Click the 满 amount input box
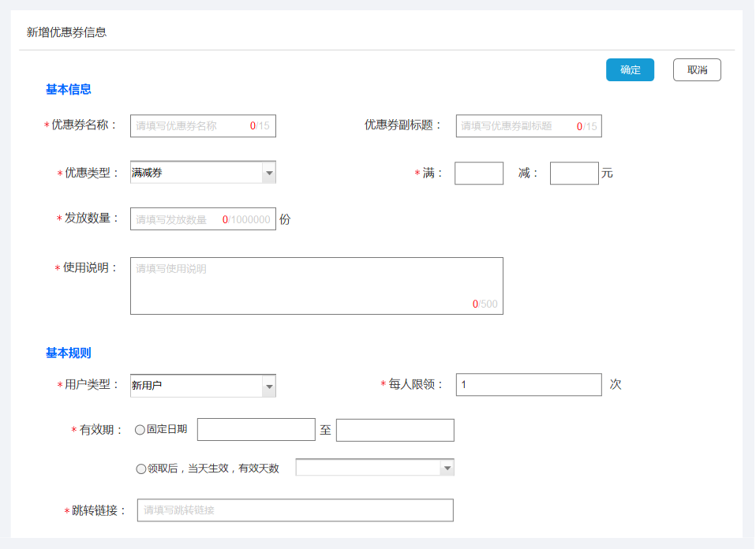756x549 pixels. [x=479, y=174]
